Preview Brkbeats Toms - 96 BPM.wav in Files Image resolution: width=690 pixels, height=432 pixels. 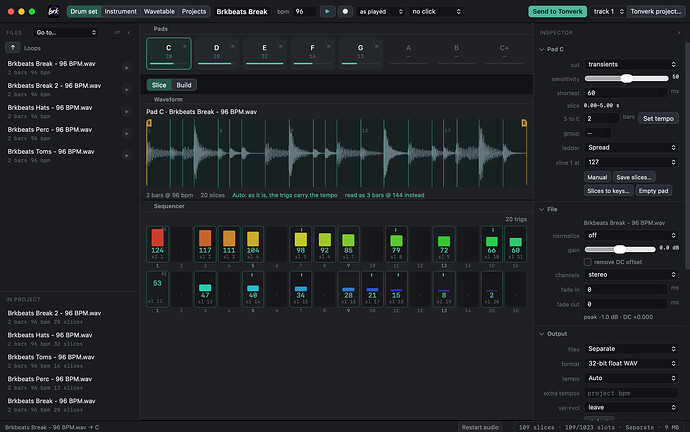127,155
